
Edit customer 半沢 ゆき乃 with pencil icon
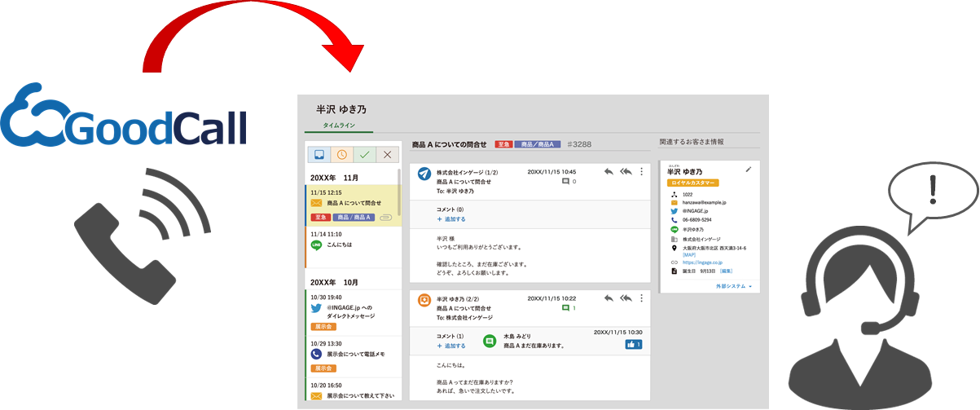click(x=749, y=170)
